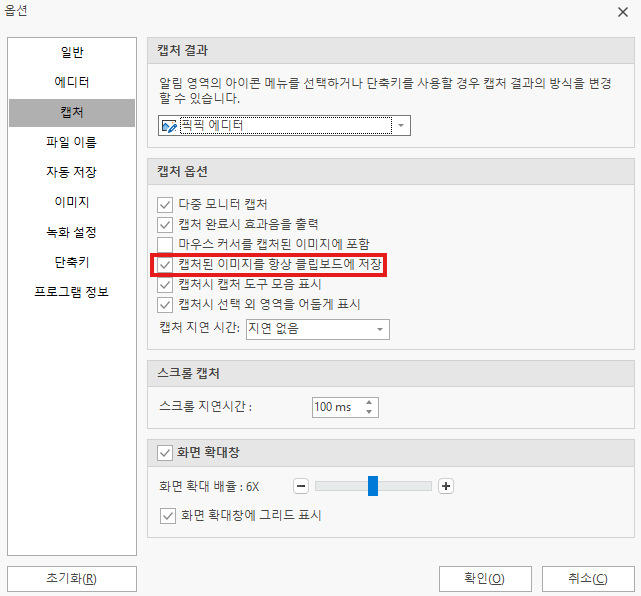Click the 화면 확대 배율 : 6X label
Image resolution: width=641 pixels, height=596 pixels.
(x=209, y=486)
